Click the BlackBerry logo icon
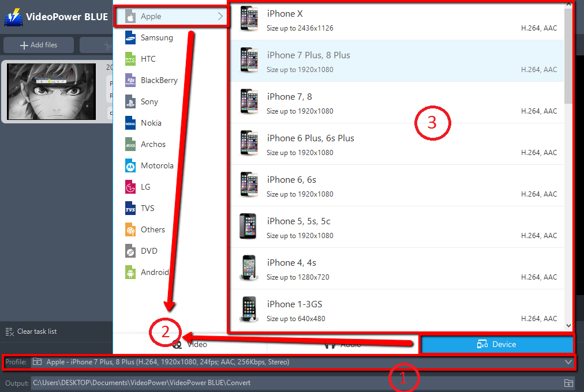Image resolution: width=584 pixels, height=392 pixels. point(130,81)
